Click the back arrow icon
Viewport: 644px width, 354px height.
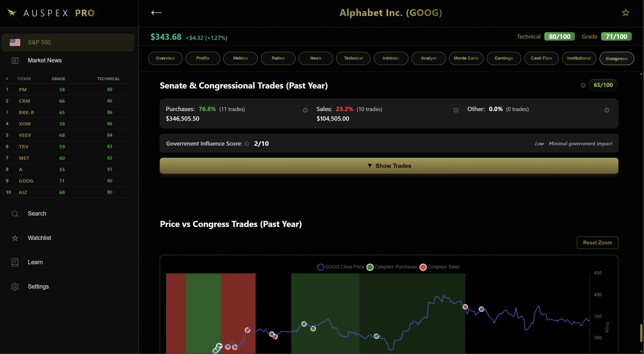pyautogui.click(x=156, y=13)
